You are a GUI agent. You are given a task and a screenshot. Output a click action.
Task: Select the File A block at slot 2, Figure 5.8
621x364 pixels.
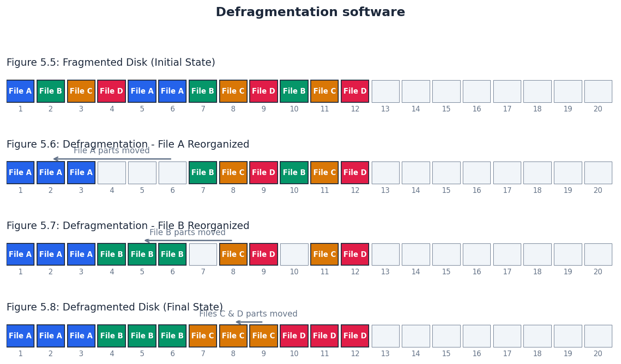coord(51,336)
